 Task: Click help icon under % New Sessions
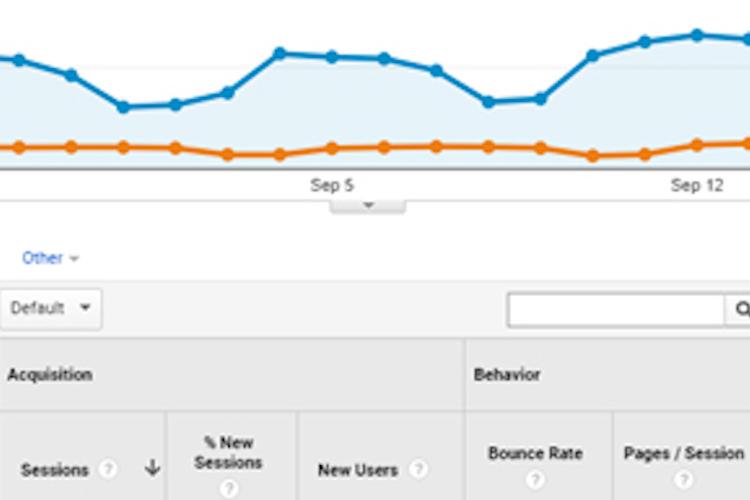pyautogui.click(x=229, y=489)
